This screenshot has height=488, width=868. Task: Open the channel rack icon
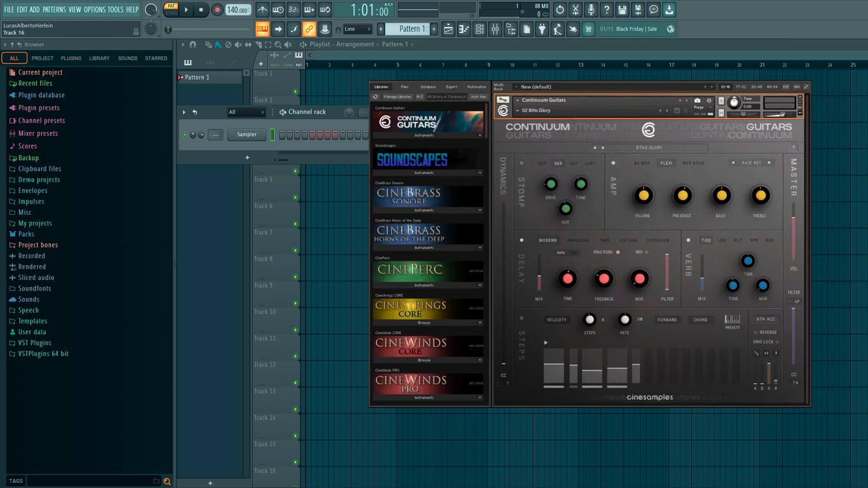[x=480, y=29]
